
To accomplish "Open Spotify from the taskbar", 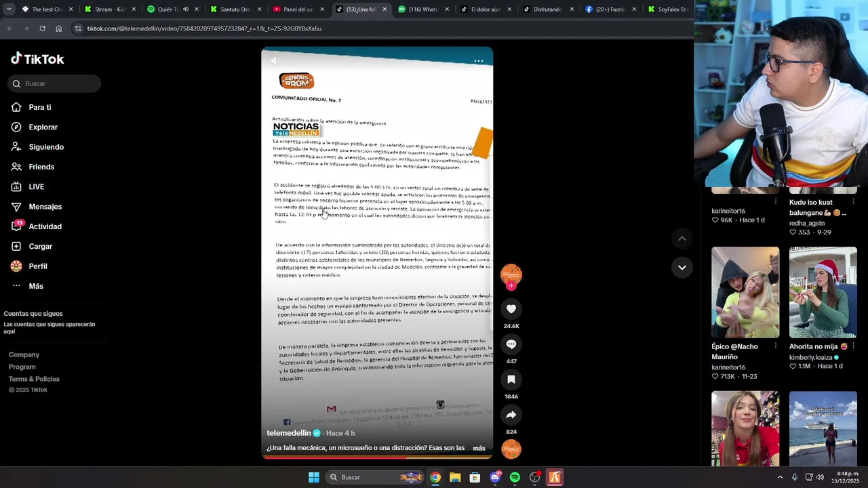I will pyautogui.click(x=515, y=477).
